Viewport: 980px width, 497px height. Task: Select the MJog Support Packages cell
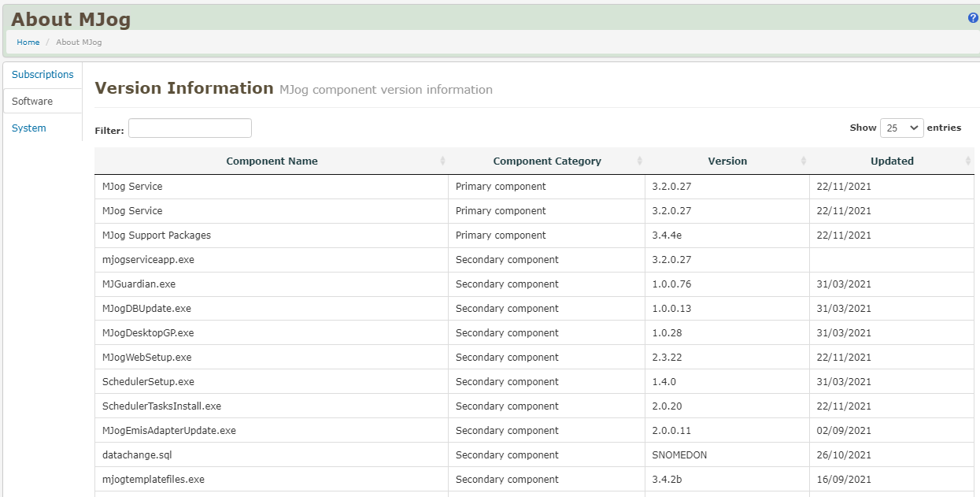pos(157,236)
